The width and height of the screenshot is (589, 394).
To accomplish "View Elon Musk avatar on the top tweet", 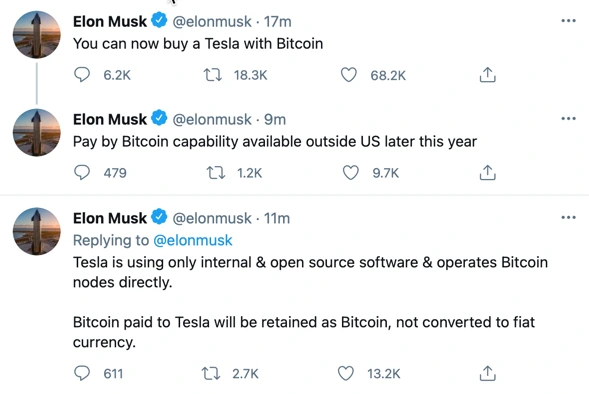I will 36,35.
